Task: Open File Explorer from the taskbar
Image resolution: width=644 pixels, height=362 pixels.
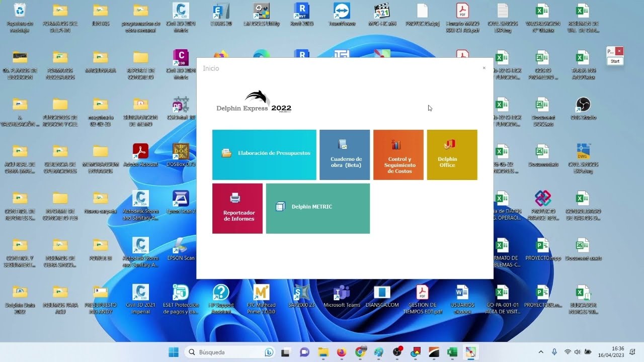Action: coord(323,352)
